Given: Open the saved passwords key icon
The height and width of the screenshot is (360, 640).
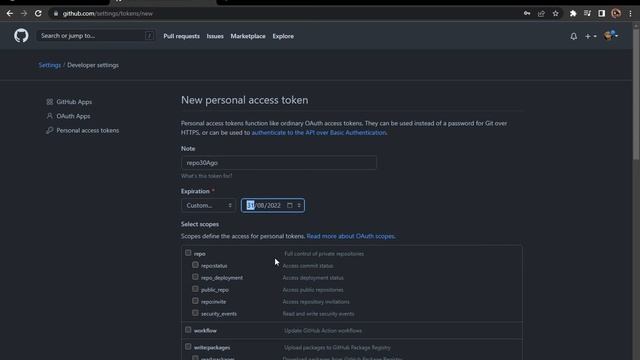Looking at the screenshot, I should click(x=527, y=13).
